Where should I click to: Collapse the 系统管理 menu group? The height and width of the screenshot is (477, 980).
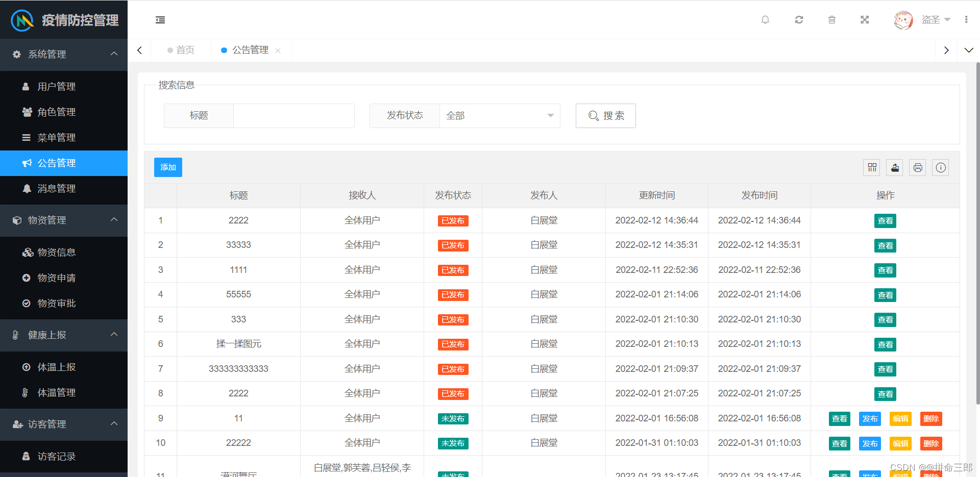pos(64,54)
